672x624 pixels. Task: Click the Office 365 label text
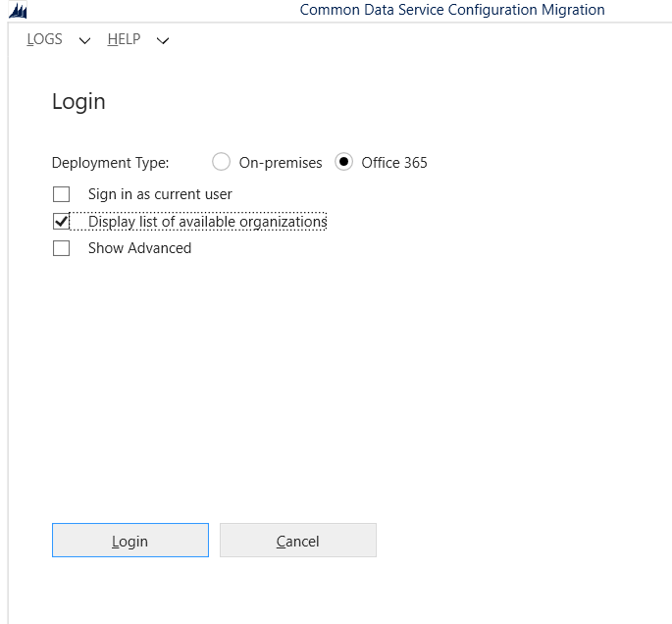point(394,163)
